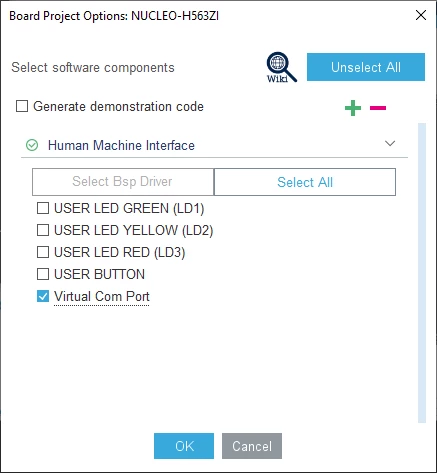Click the green check icon beside Human Machine Interface
The image size is (437, 473).
point(32,145)
